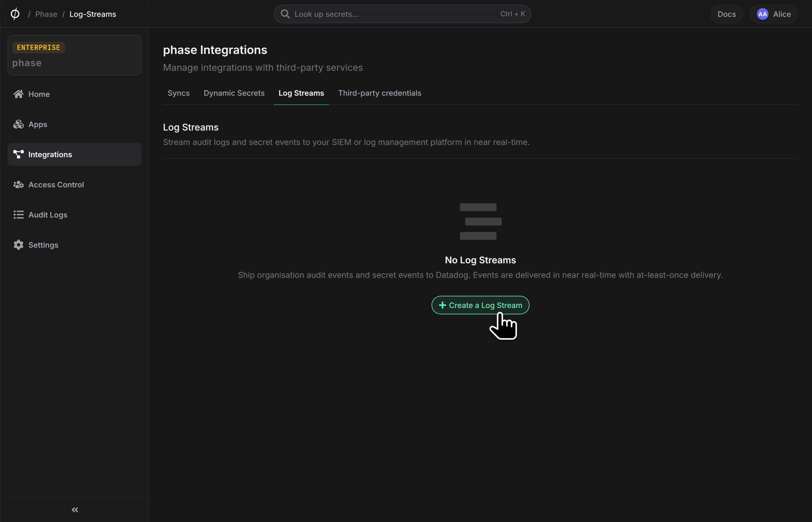Open the Docs link
Viewport: 812px width, 522px height.
pyautogui.click(x=727, y=14)
